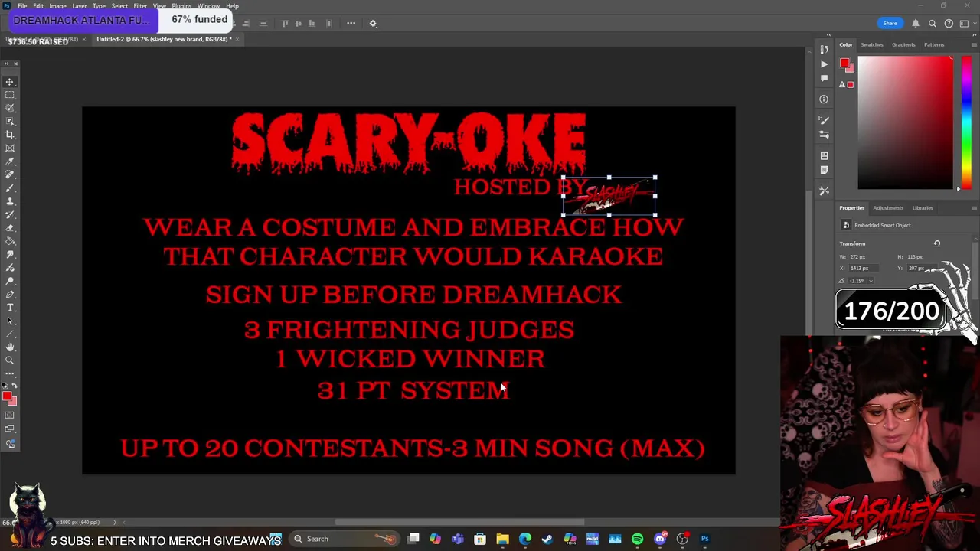This screenshot has height=551, width=980.
Task: Open the Image menu
Action: point(57,6)
